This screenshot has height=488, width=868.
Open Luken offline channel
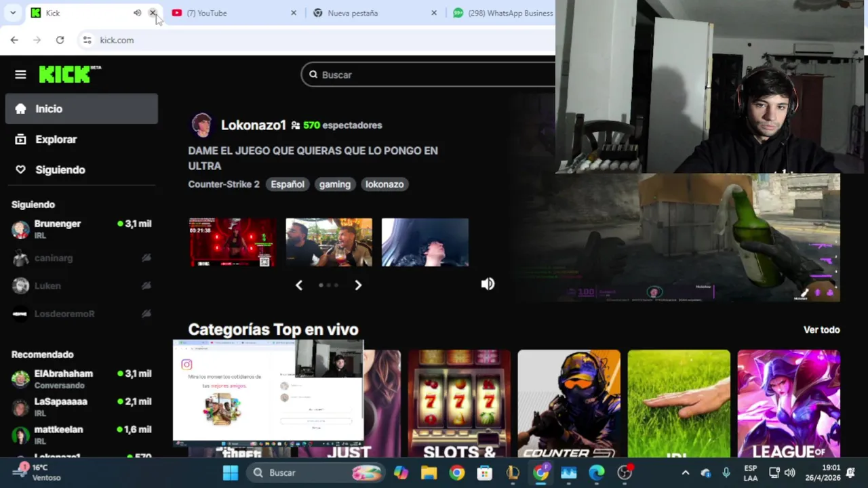pyautogui.click(x=81, y=285)
